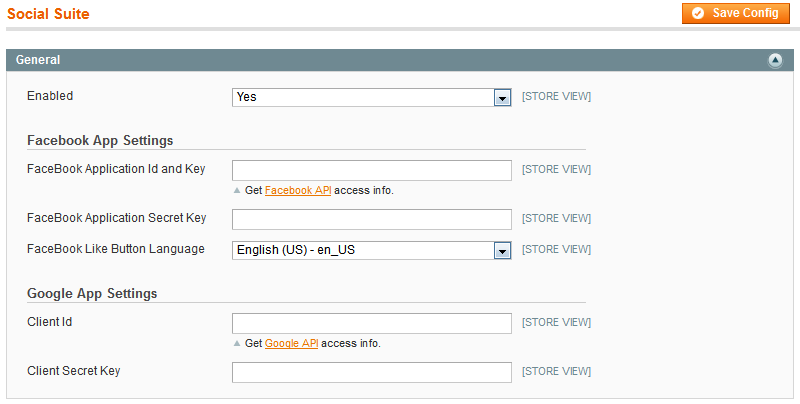Open the Enabled dropdown
Viewport: 800px width, 404px height.
click(371, 97)
